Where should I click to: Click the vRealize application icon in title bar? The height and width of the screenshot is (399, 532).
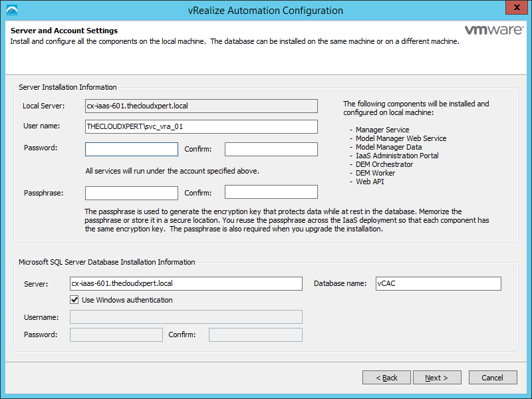point(11,10)
